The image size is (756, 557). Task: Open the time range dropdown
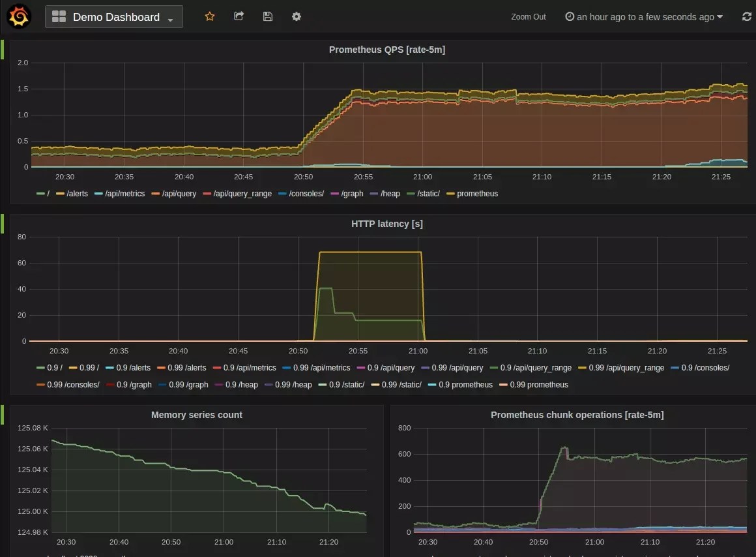645,16
